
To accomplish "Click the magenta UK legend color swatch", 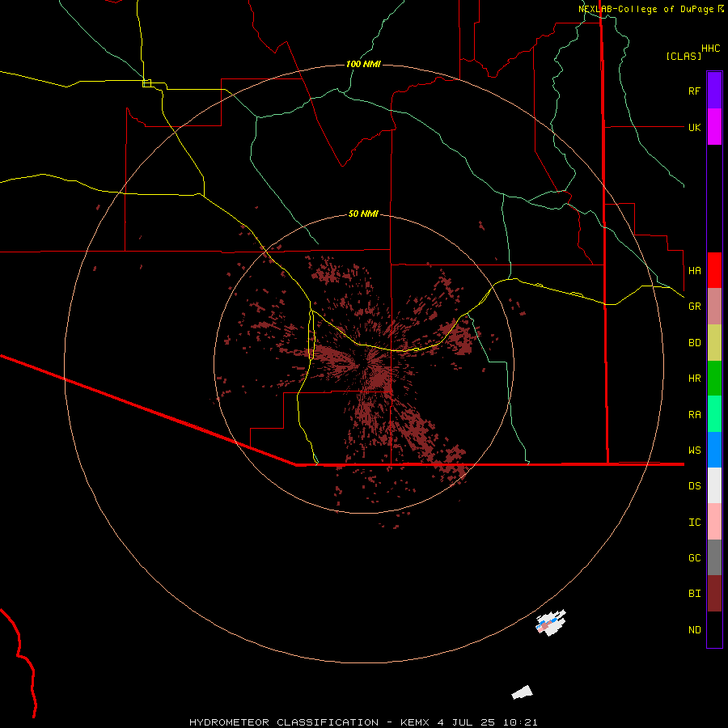I will point(714,127).
